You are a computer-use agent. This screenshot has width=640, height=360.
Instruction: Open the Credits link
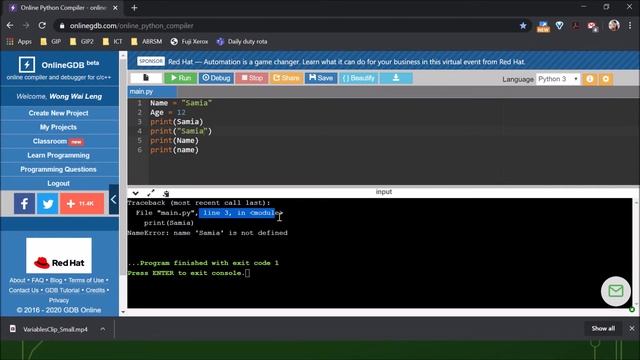point(96,290)
